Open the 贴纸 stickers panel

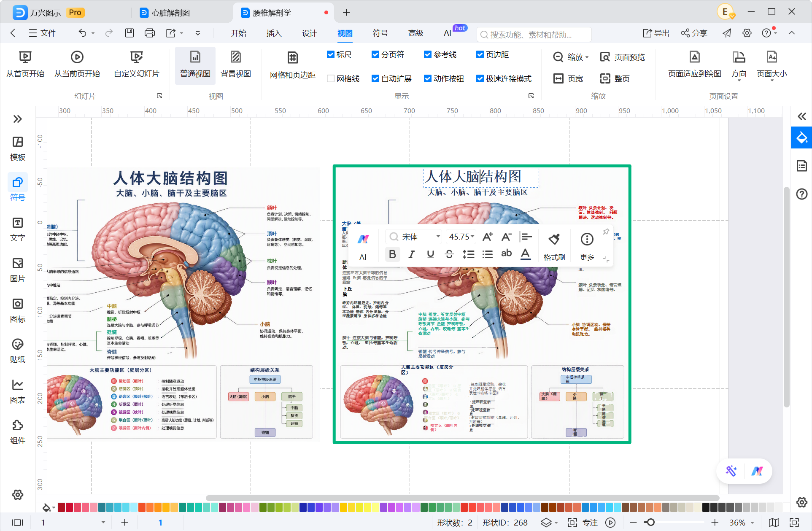click(18, 351)
